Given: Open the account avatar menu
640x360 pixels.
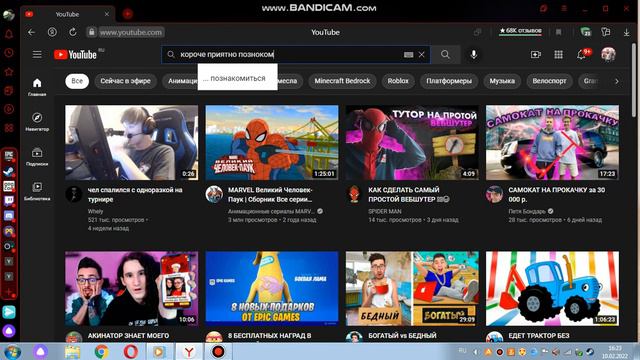Looking at the screenshot, I should (x=608, y=54).
